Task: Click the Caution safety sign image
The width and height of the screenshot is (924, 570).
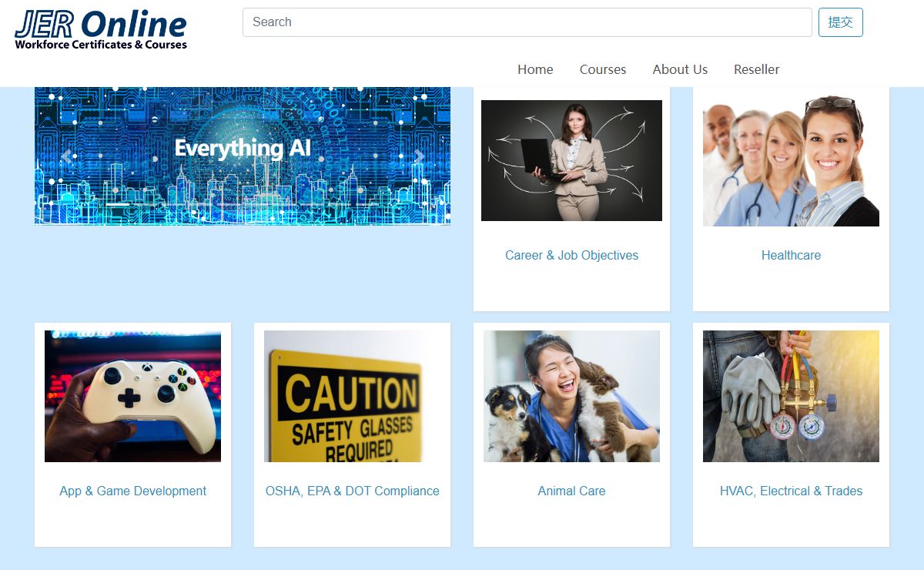Action: 352,396
